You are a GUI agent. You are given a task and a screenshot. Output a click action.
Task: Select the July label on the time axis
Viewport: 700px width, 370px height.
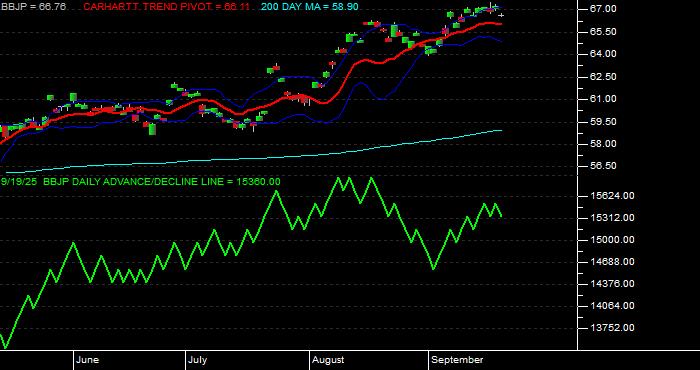(197, 360)
